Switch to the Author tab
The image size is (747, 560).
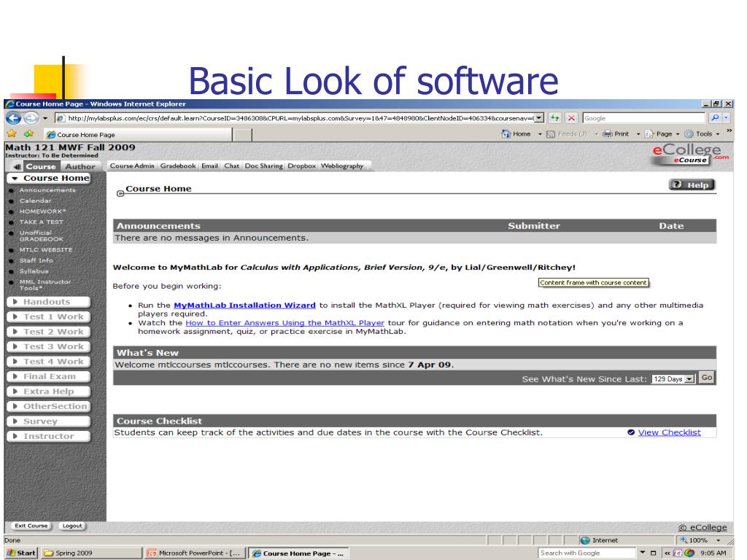[x=80, y=167]
